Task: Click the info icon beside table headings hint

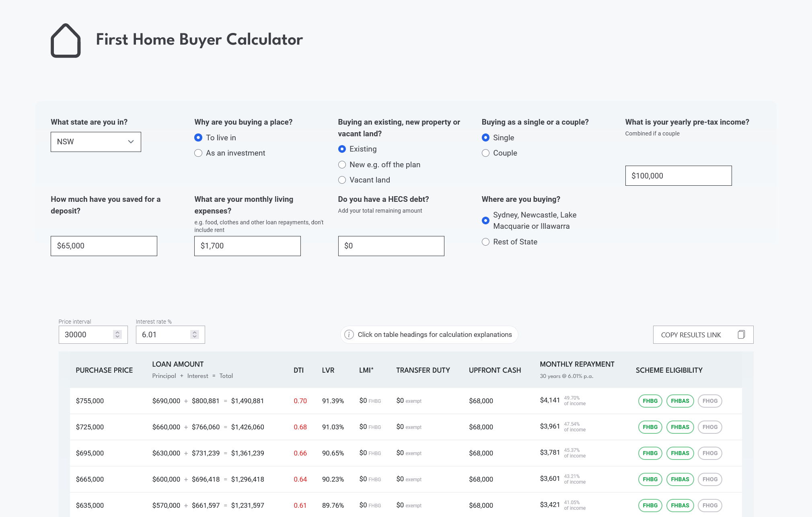Action: pyautogui.click(x=349, y=334)
